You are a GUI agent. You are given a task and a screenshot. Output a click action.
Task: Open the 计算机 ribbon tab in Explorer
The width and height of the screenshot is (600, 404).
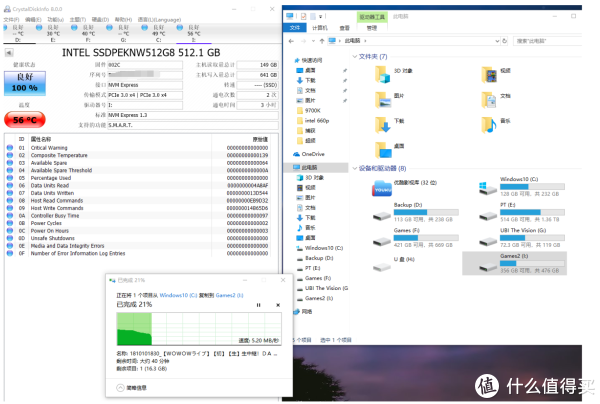point(320,28)
